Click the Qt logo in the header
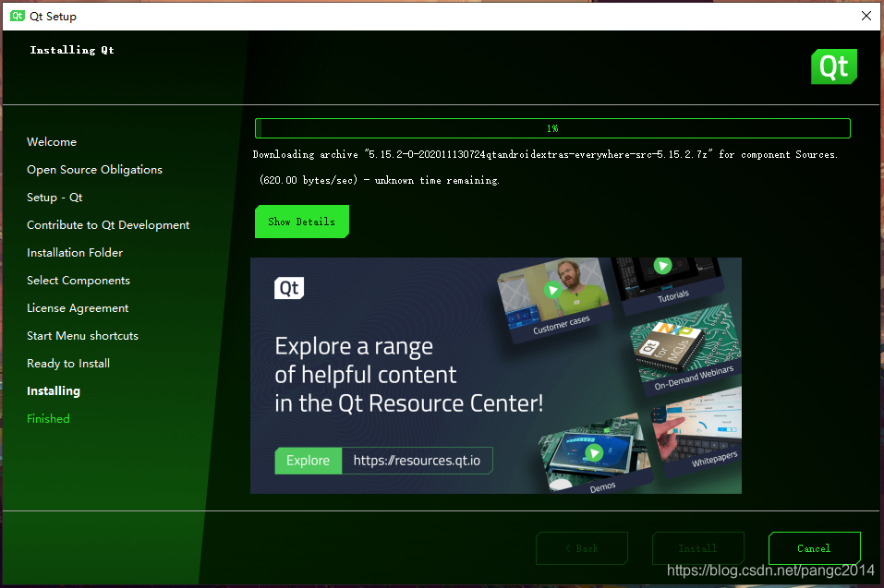Image resolution: width=884 pixels, height=588 pixels. (834, 66)
